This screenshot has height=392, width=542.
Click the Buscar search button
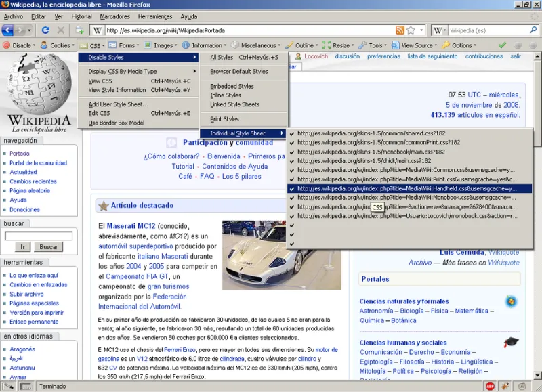coord(48,247)
